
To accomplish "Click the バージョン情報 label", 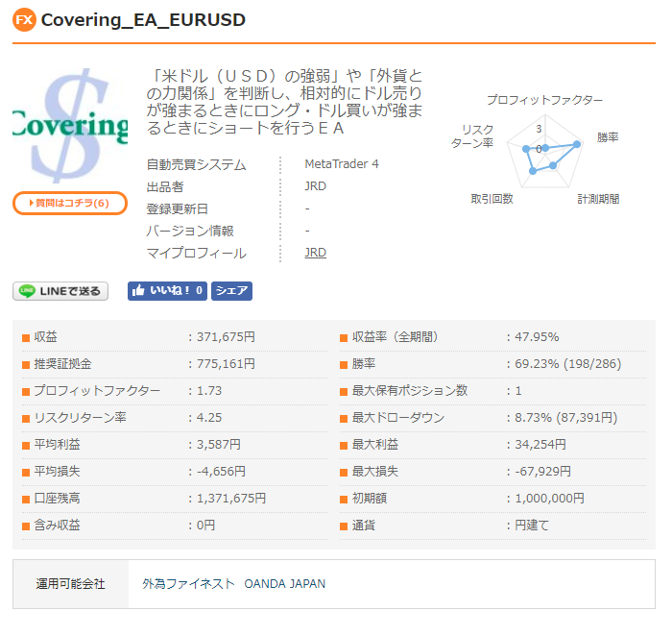I will (190, 232).
